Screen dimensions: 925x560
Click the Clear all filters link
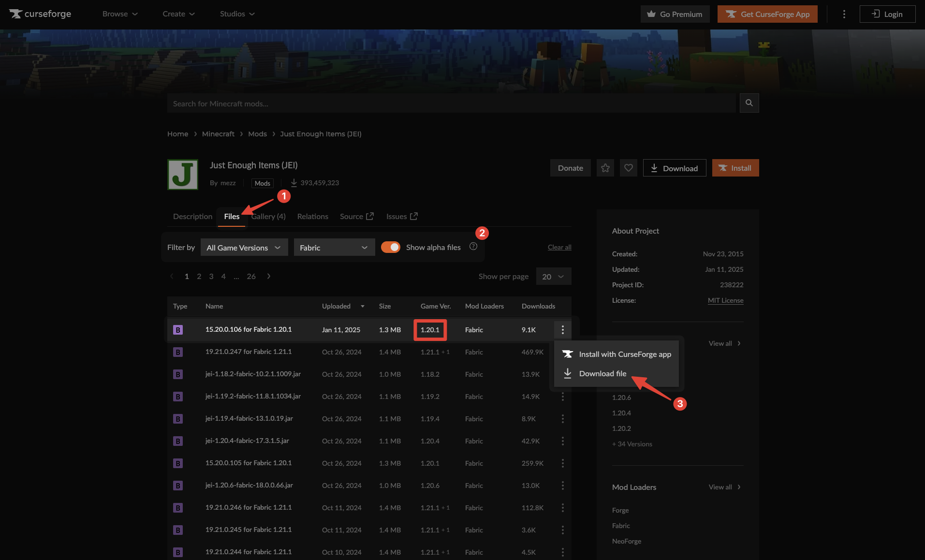(559, 247)
